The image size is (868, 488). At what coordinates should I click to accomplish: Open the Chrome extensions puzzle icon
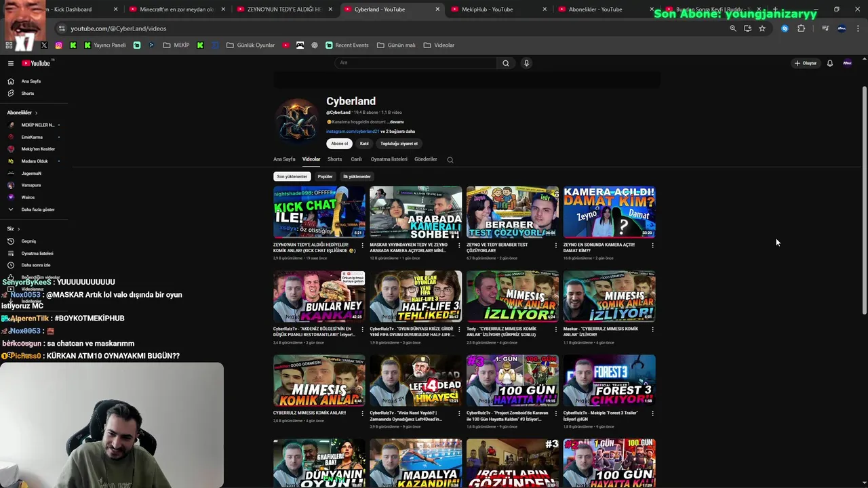click(802, 28)
